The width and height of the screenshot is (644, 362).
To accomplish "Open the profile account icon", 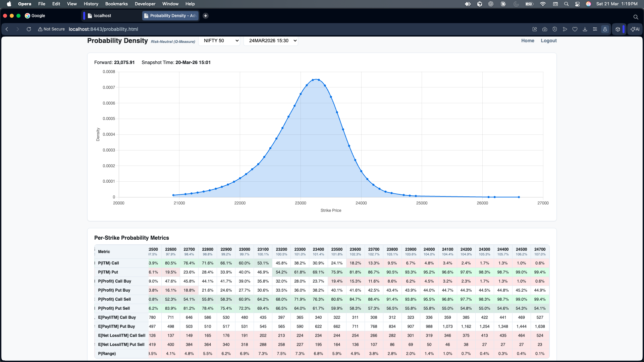I will click(605, 29).
